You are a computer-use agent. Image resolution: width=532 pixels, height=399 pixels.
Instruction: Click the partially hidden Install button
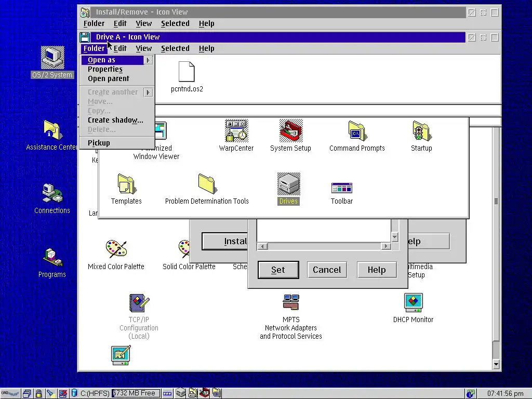[x=225, y=241]
